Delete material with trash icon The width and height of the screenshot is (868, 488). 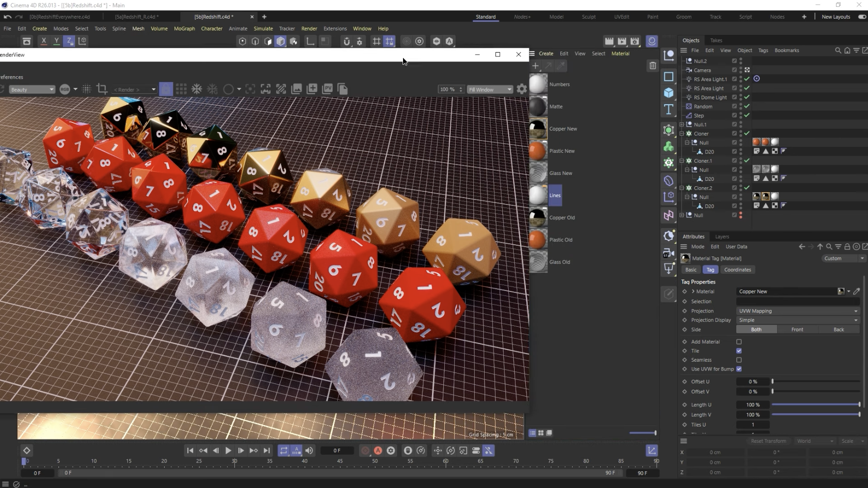[653, 65]
